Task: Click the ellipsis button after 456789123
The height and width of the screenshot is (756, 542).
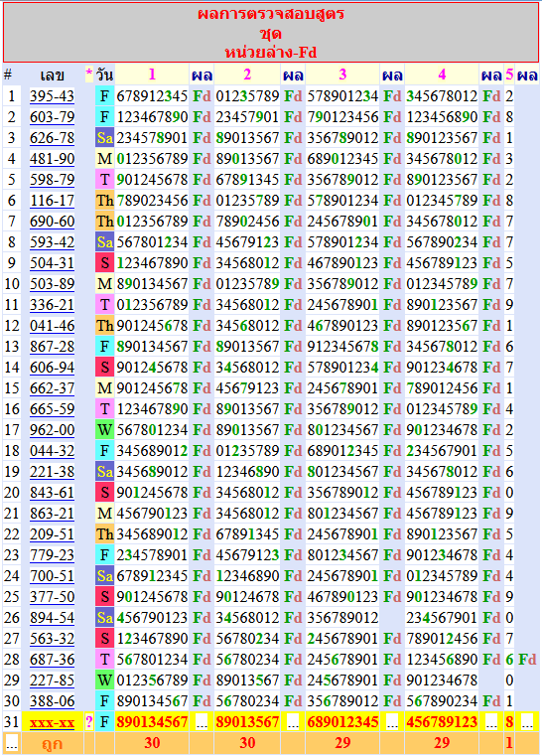Action: point(491,722)
